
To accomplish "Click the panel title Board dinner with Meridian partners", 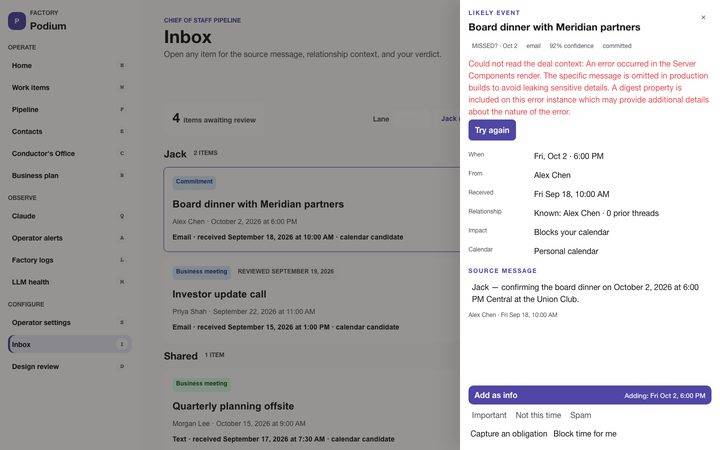I will tap(554, 27).
